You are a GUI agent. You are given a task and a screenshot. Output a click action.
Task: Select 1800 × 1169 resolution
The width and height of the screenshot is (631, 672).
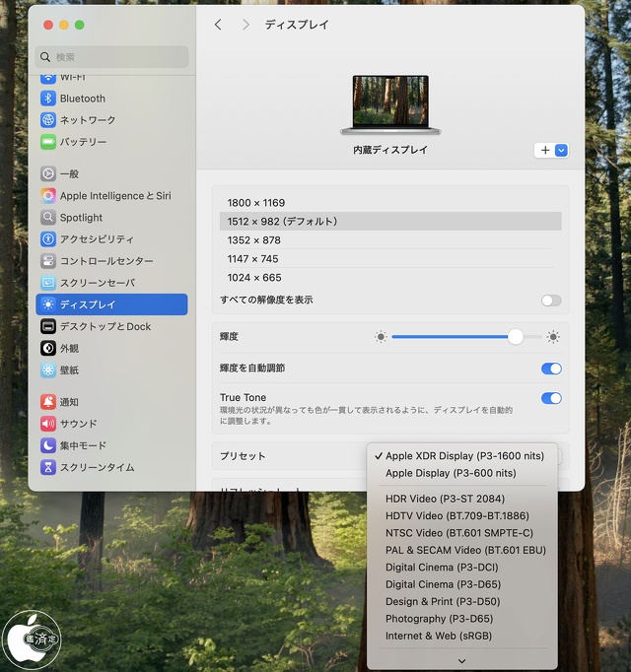click(390, 203)
